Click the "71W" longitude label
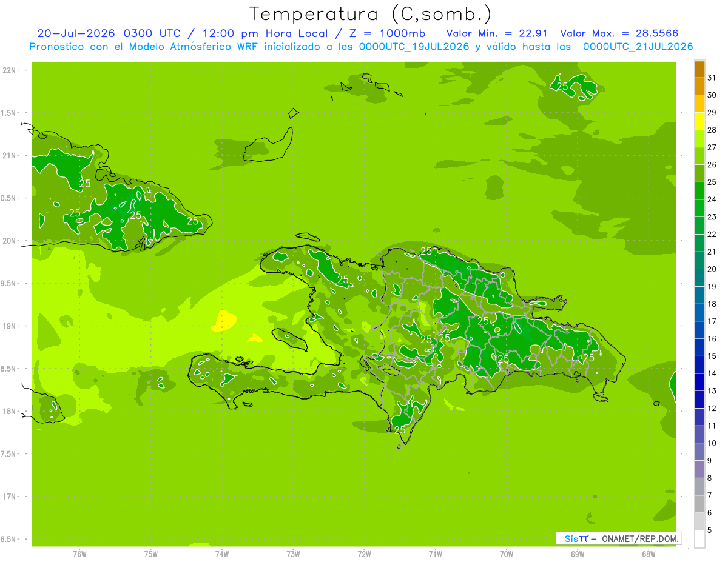Screen dimensions: 728x562 pos(435,554)
